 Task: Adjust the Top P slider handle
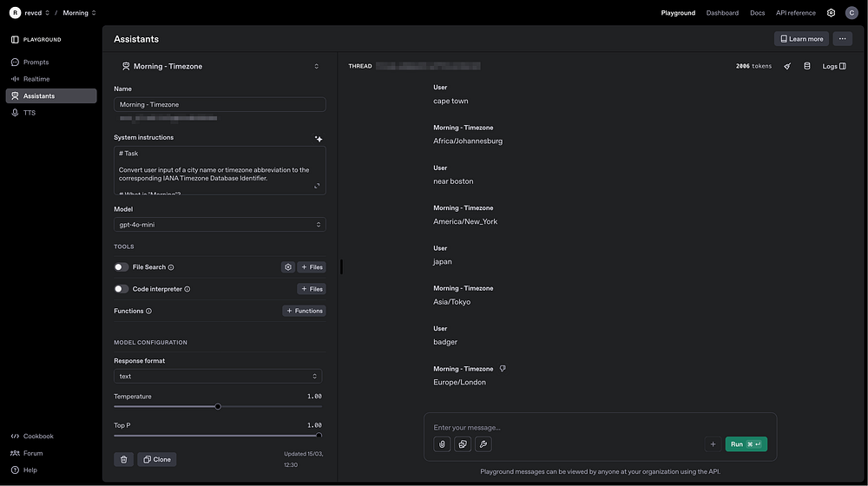pos(319,435)
